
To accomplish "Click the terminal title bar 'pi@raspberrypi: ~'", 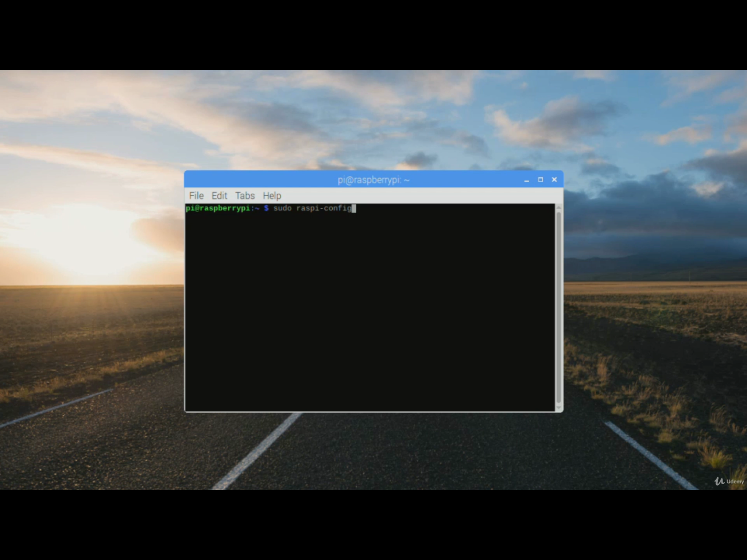I will (373, 180).
